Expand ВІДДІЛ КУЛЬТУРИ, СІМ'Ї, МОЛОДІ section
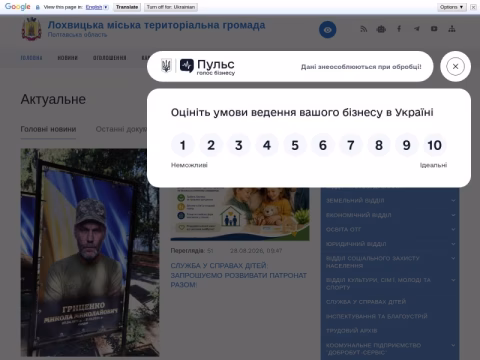 pyautogui.click(x=390, y=284)
